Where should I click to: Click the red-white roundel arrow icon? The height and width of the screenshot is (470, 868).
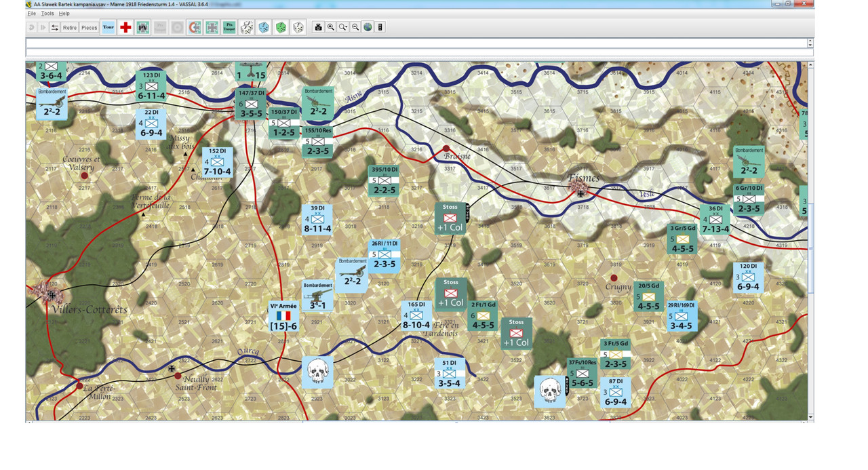[x=195, y=27]
